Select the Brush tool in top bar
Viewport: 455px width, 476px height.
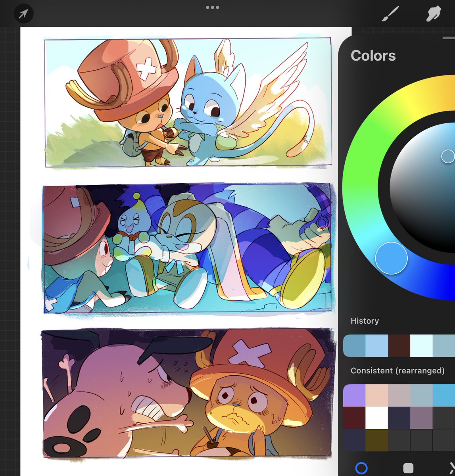[x=390, y=14]
